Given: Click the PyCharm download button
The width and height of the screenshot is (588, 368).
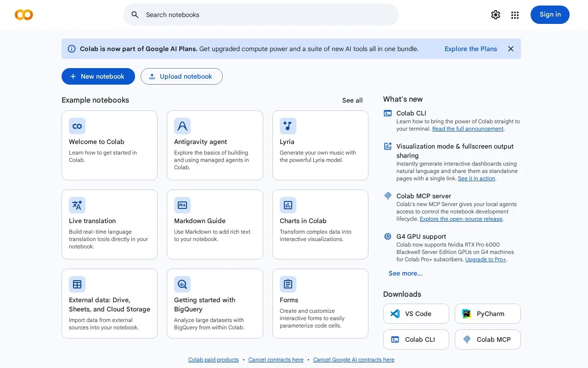Looking at the screenshot, I should (x=488, y=314).
